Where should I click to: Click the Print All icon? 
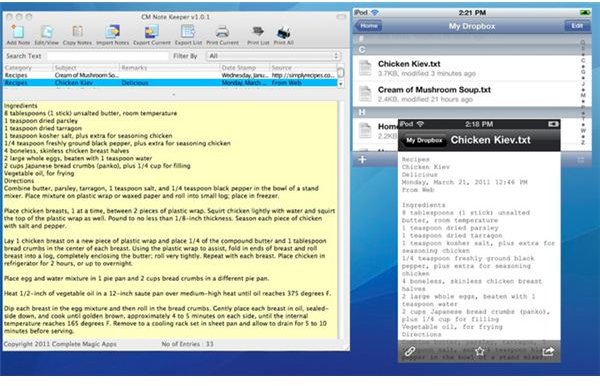click(x=284, y=32)
